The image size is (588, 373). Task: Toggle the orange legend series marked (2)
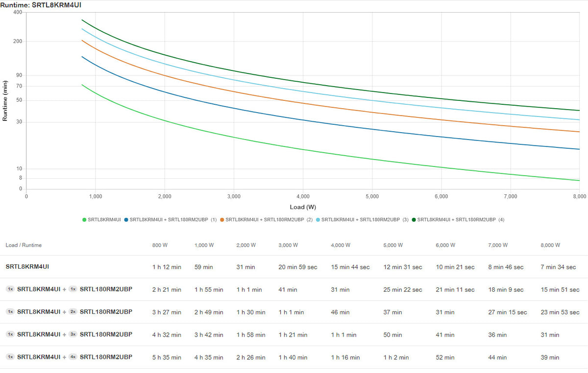click(222, 220)
